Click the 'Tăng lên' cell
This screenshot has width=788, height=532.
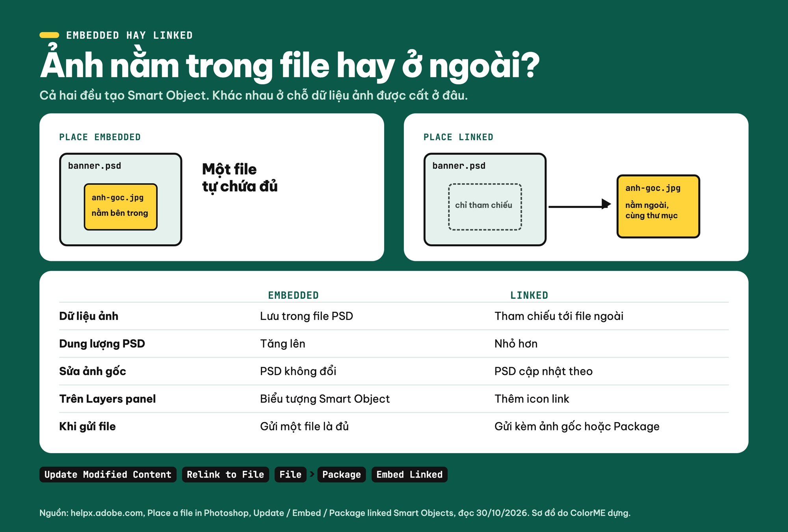click(x=282, y=344)
